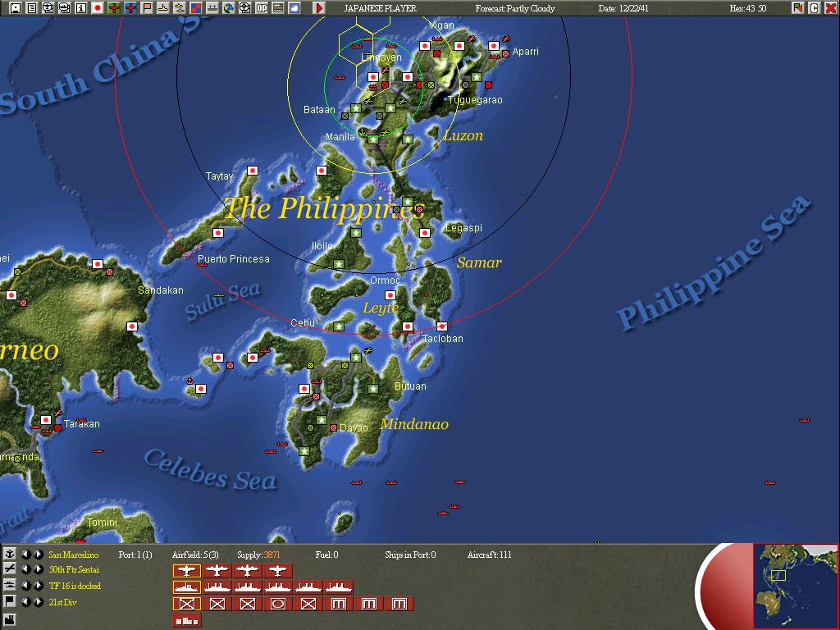The height and width of the screenshot is (630, 840).
Task: Click the anchor icon in bottom panel
Action: [x=11, y=553]
